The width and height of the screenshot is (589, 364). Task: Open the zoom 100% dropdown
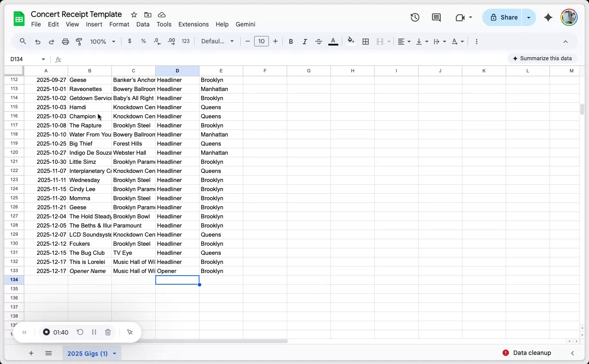pyautogui.click(x=102, y=42)
